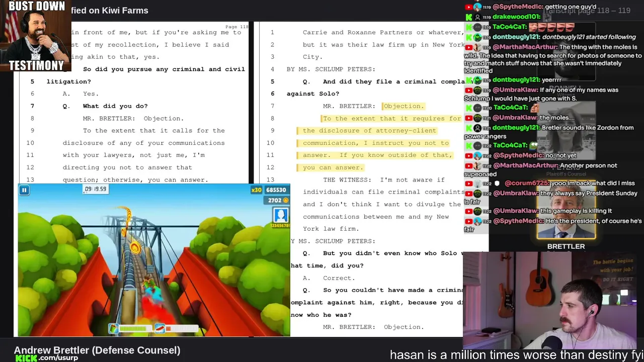Click the 685530 score counter

[x=276, y=190]
